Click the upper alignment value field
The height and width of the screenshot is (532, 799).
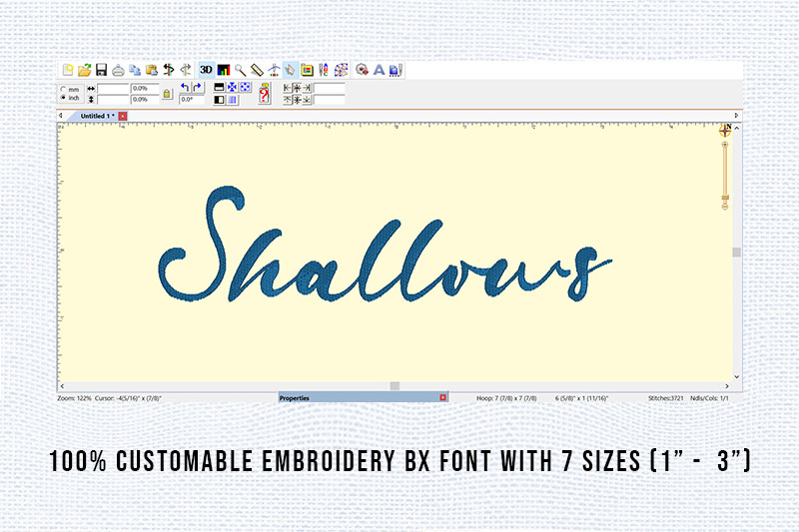pos(330,88)
